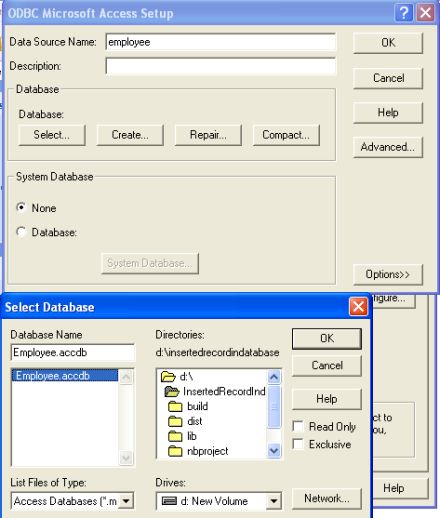
Task: Select the Database radio button under System Database
Action: (x=21, y=232)
